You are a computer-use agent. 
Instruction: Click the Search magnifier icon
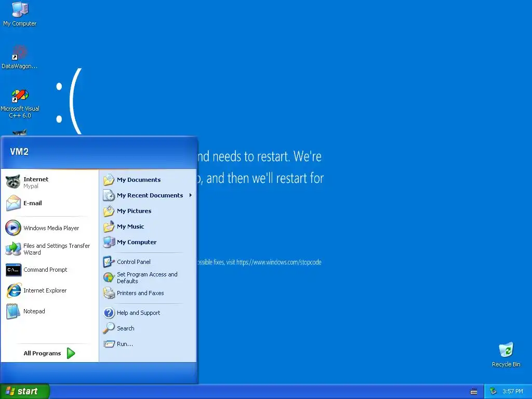point(109,328)
